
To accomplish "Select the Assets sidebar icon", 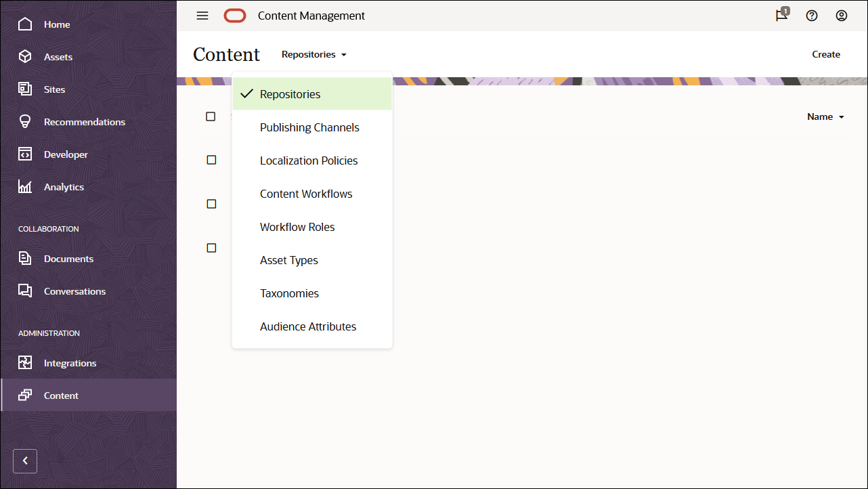I will click(x=24, y=56).
